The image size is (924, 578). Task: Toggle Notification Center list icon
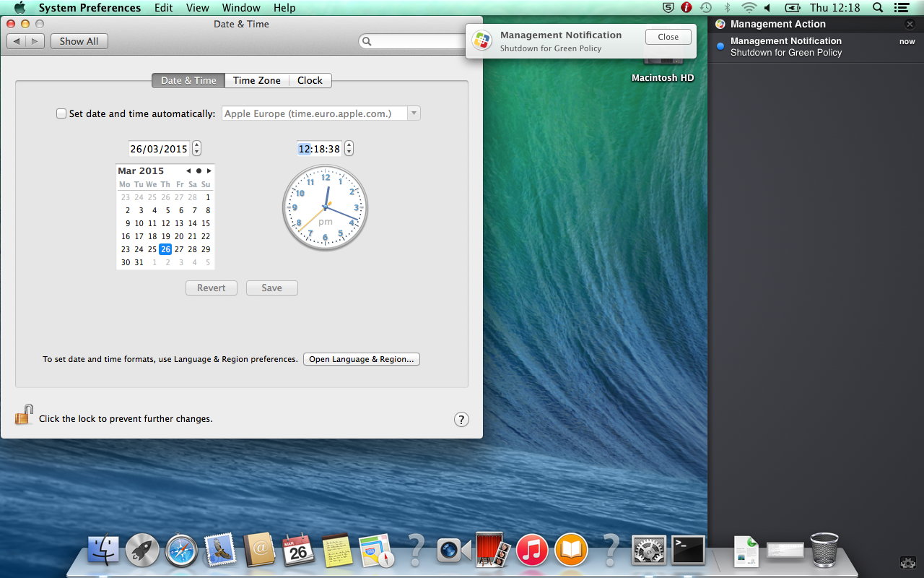[x=900, y=8]
